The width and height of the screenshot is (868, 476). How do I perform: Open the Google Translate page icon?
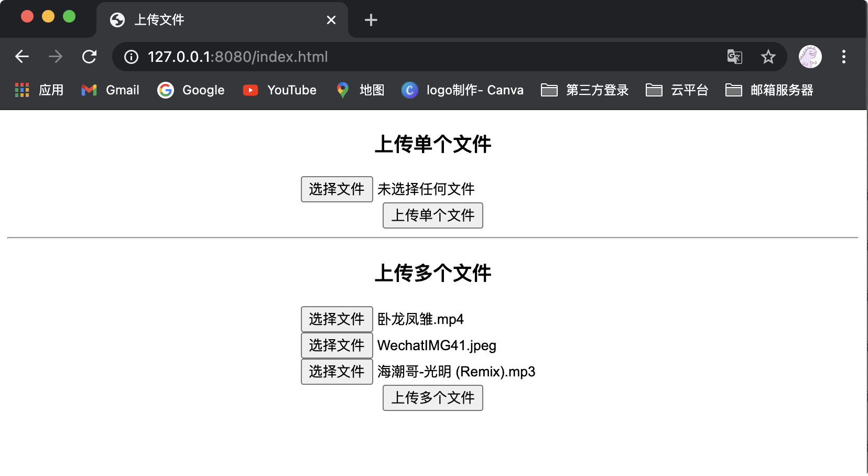point(734,57)
